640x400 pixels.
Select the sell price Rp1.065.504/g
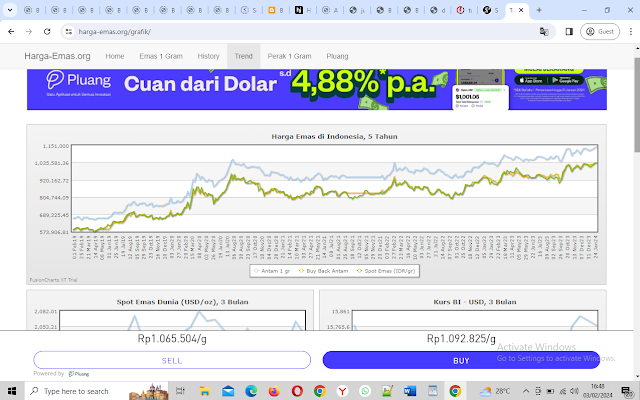coord(172,338)
